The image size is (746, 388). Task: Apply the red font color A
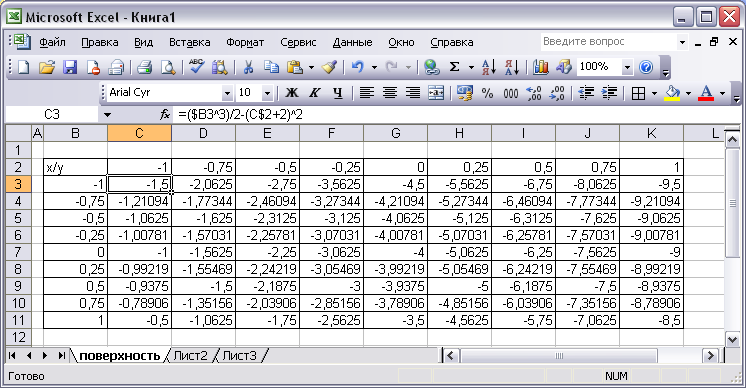pos(706,93)
